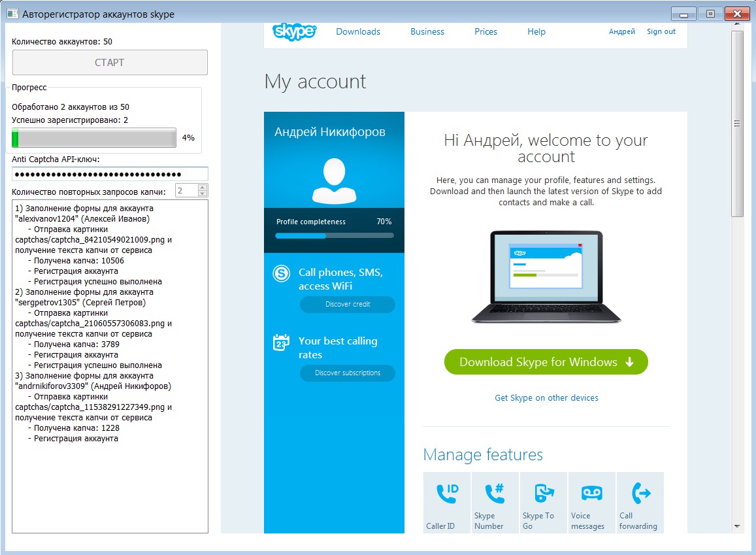Increase the captcha retry count spinner

coord(203,187)
